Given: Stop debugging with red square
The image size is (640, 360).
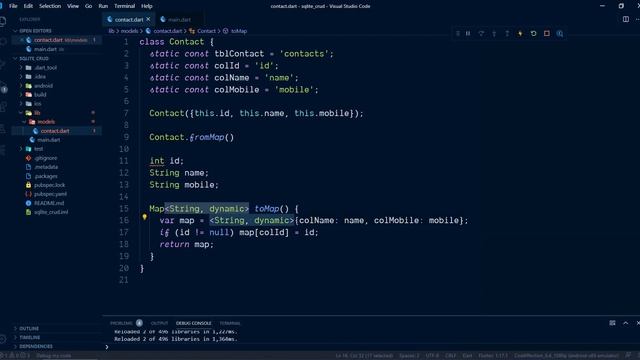Looking at the screenshot, I should (547, 33).
